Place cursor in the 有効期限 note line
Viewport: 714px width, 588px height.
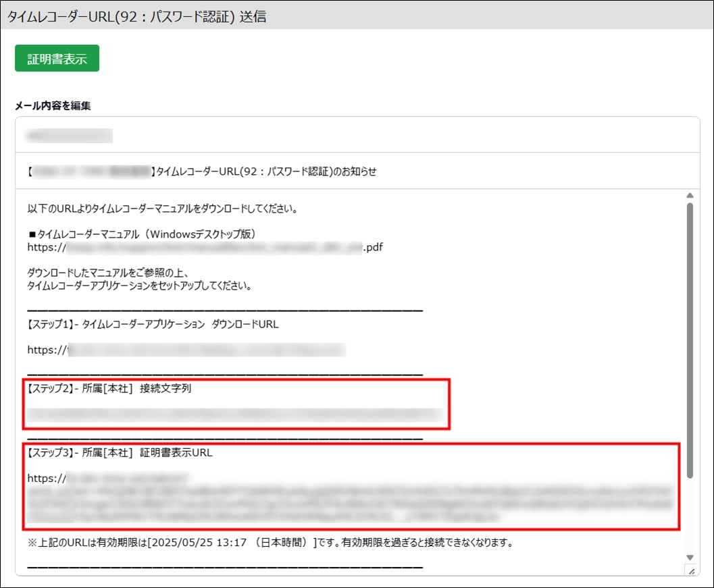[x=270, y=543]
